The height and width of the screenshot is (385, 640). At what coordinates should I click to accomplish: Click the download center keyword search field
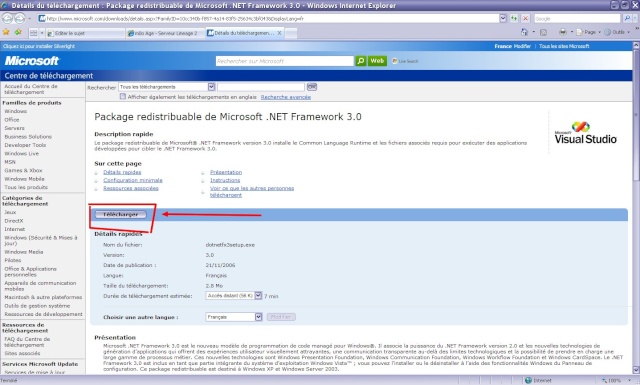click(261, 87)
